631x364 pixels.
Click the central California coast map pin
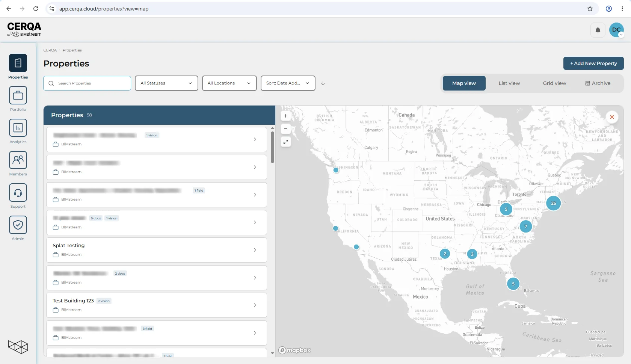click(x=335, y=228)
